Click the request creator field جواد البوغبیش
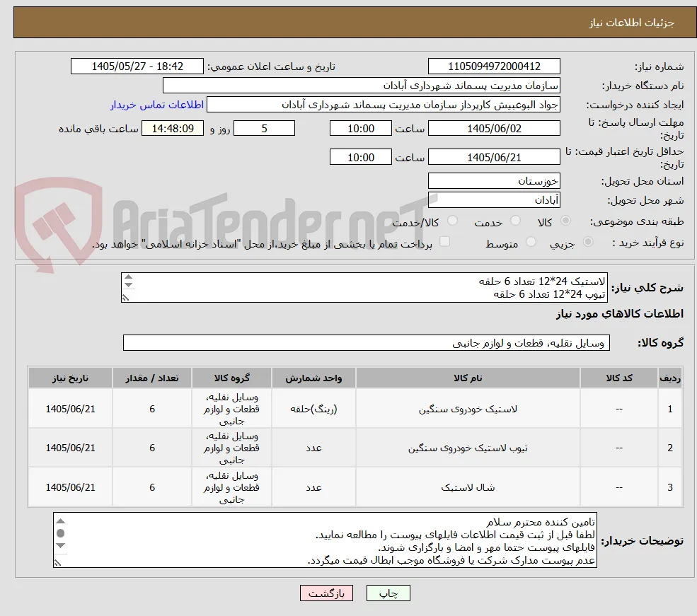697x616 pixels. (x=383, y=105)
